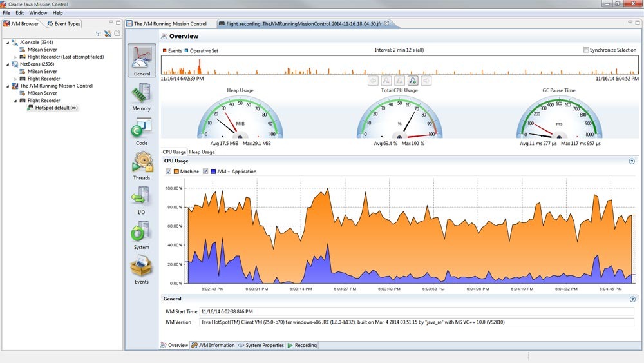Screen dimensions: 644x363
Task: Open help for the CPU Usage section
Action: pos(632,161)
